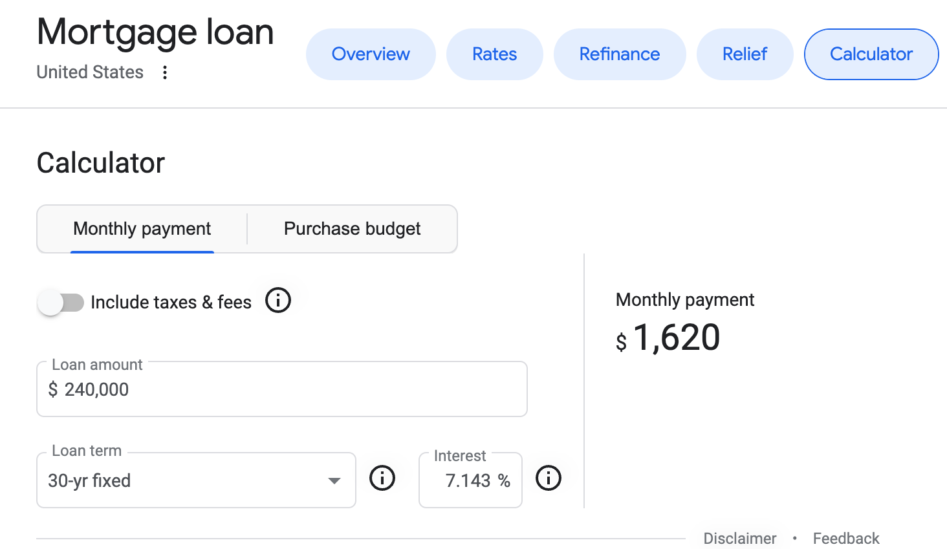Open the three-dot menu beside United States
Image resolution: width=947 pixels, height=560 pixels.
165,72
